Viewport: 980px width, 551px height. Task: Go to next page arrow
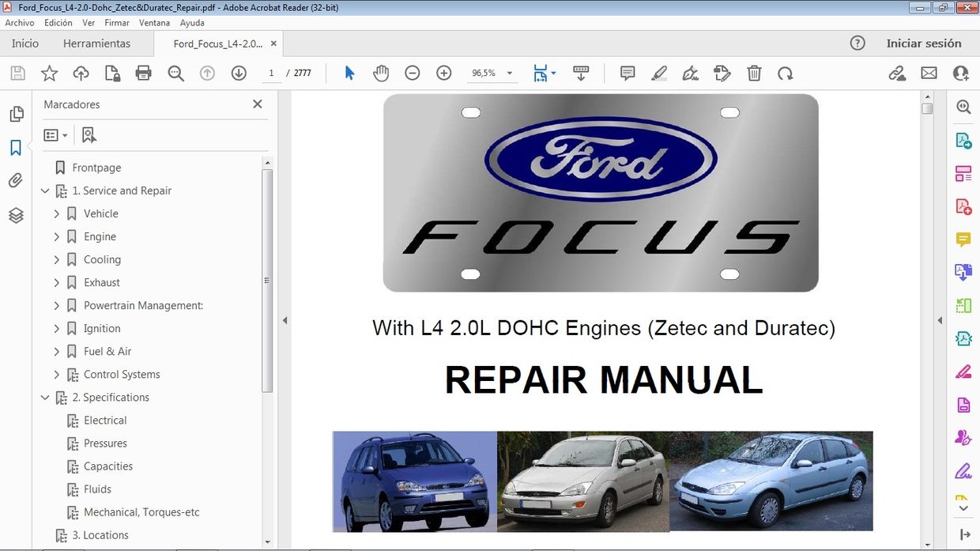[x=239, y=74]
